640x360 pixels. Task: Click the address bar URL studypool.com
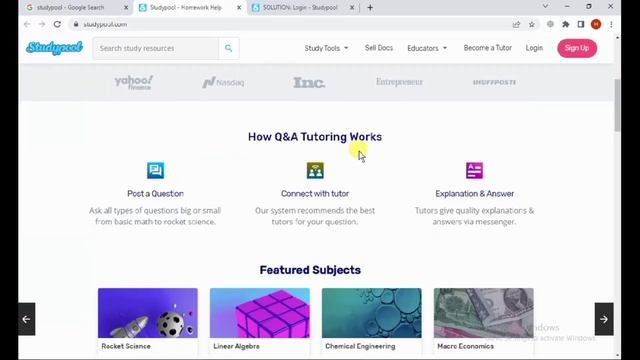click(x=105, y=24)
